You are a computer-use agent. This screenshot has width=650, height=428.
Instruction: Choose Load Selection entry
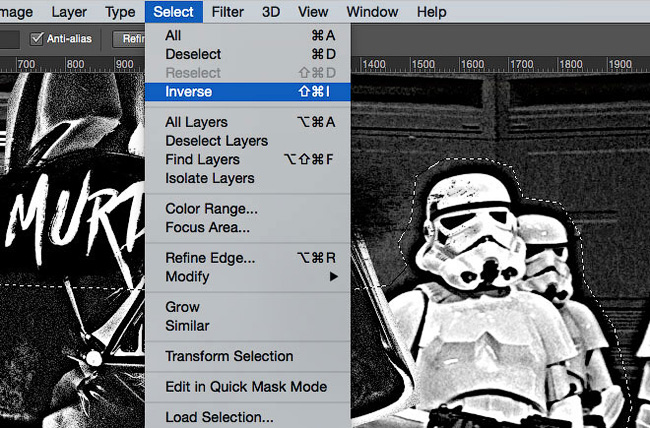248,417
